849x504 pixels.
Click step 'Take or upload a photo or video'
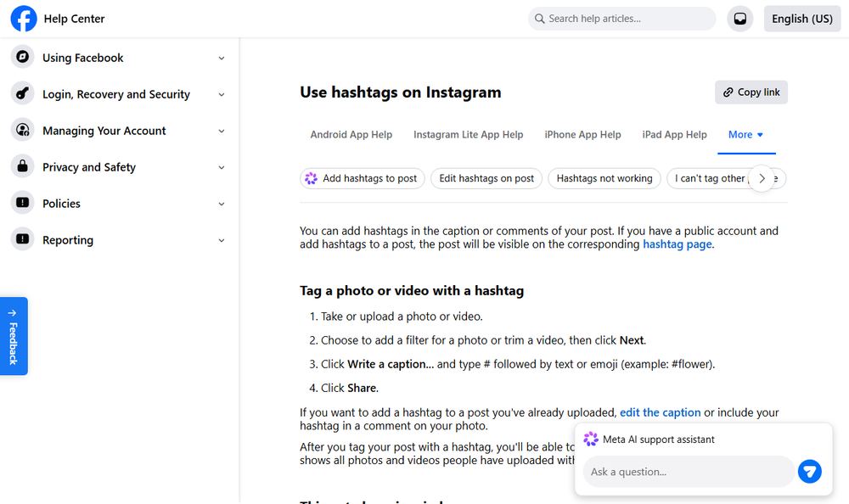pyautogui.click(x=402, y=316)
